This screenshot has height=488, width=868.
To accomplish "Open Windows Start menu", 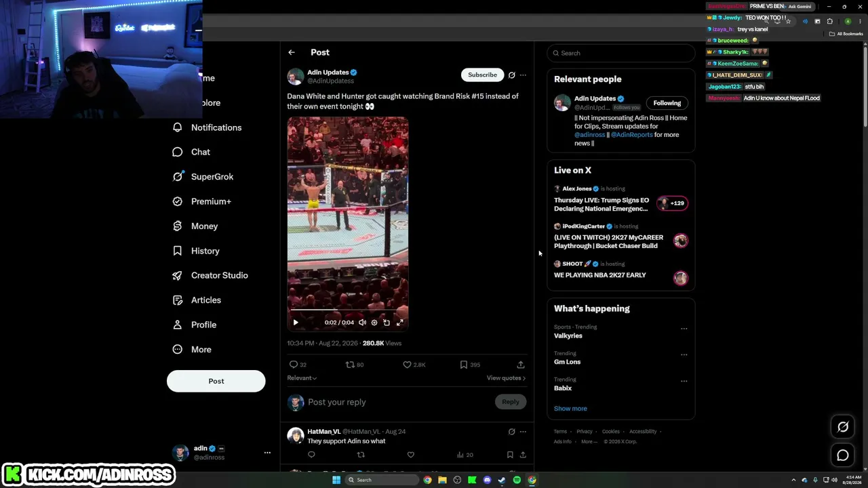I will tap(336, 480).
